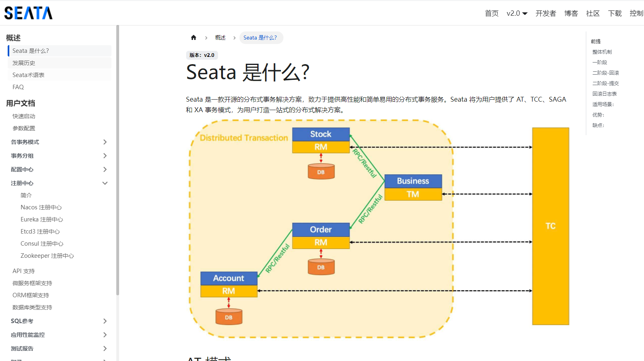Image resolution: width=644 pixels, height=361 pixels.
Task: Expand 测试报告 section chevron
Action: [105, 348]
